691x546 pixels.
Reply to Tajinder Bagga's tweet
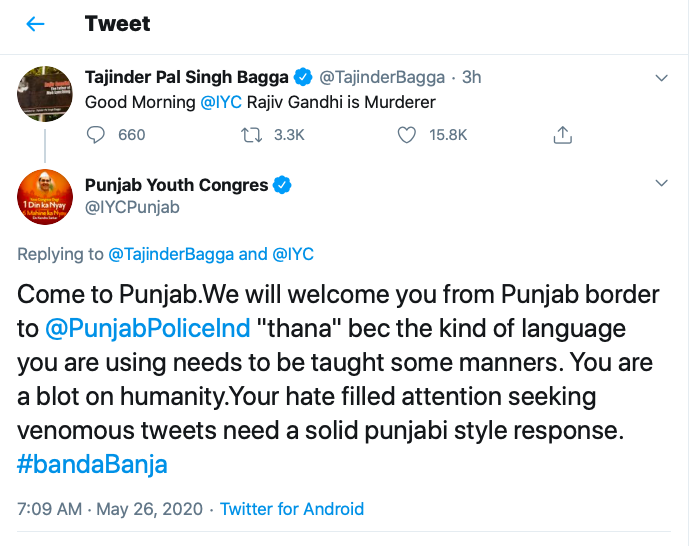(97, 135)
